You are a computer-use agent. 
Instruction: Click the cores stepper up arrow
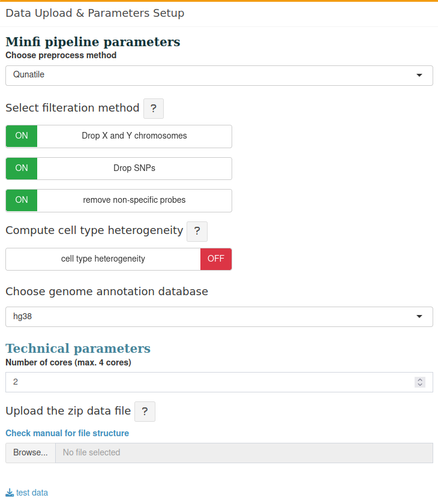[x=419, y=380]
